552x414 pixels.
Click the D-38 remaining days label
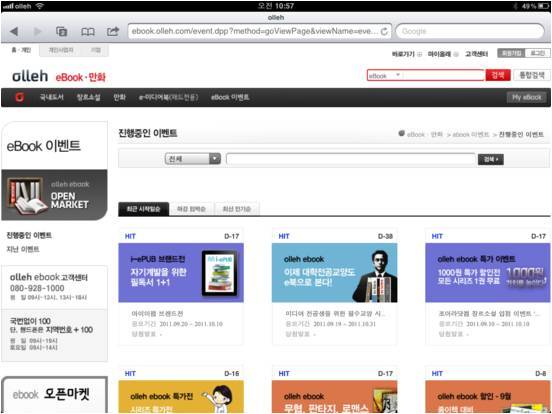pos(385,236)
